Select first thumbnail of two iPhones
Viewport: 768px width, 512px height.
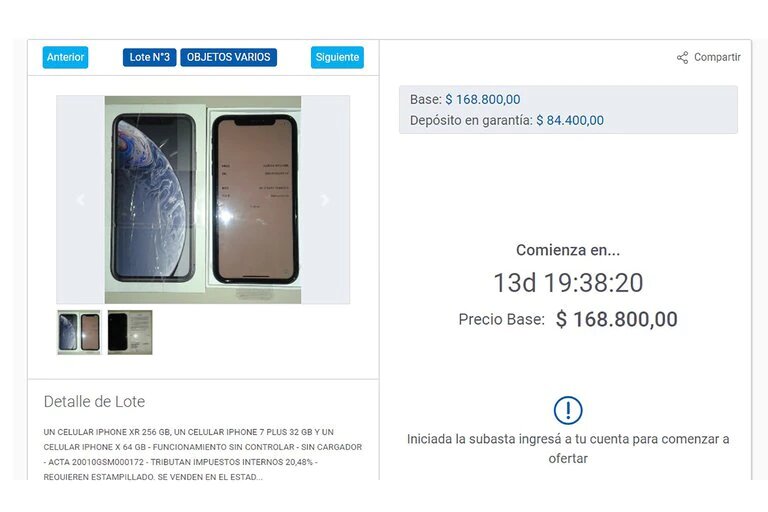[79, 332]
